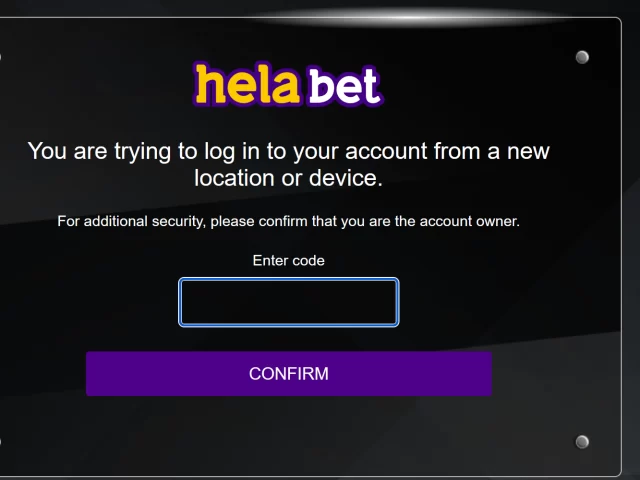Click the bottom-left rivet at the panel edge
640x480 pixels.
click(x=1, y=441)
